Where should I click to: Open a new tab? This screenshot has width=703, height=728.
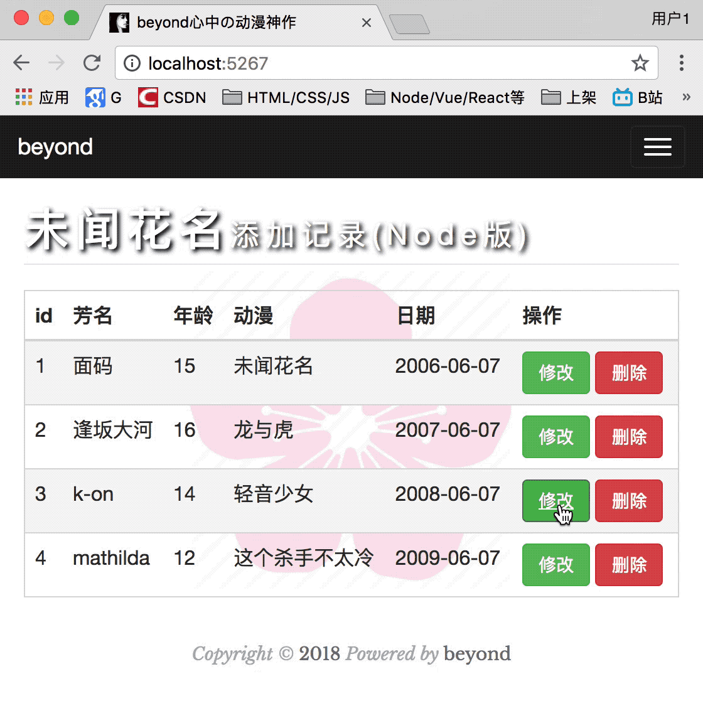[409, 24]
